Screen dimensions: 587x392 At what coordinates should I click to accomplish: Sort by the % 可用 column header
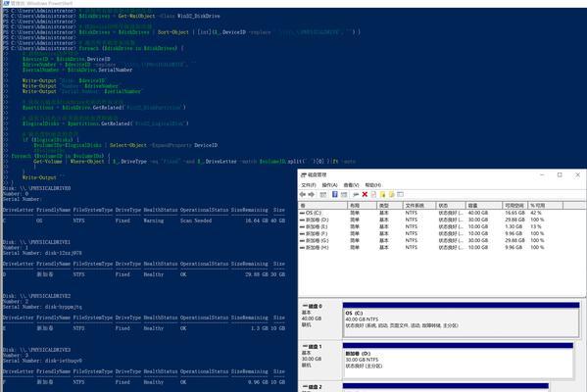click(x=545, y=206)
